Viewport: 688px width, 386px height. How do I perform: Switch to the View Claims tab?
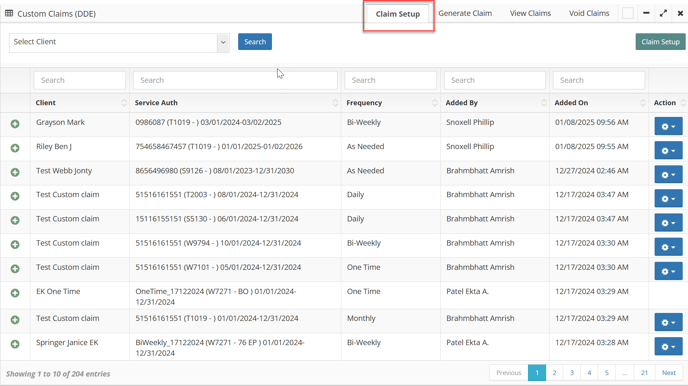coord(530,13)
